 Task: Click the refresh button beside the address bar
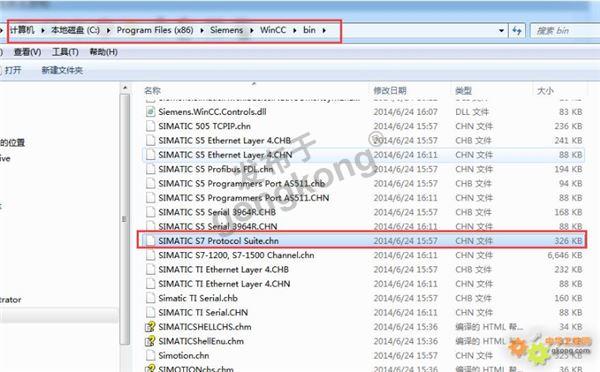517,31
